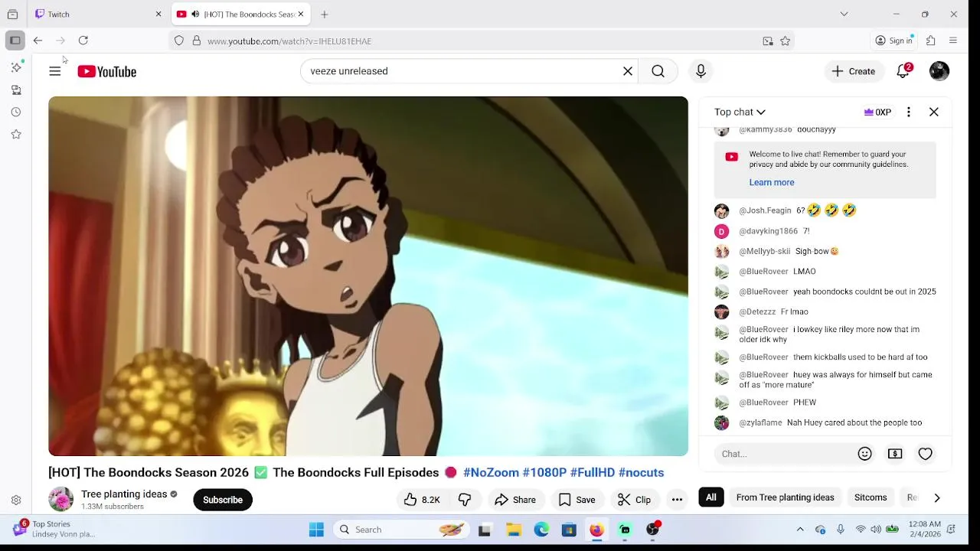Open Firefox AI chatbot sidebar icon
980x551 pixels.
[x=16, y=67]
